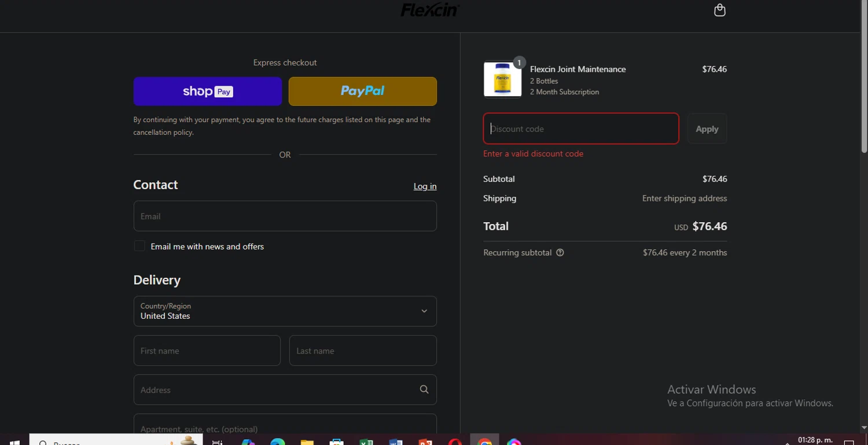Click the taskbar clock showing 01:28 p. m.

(x=815, y=440)
